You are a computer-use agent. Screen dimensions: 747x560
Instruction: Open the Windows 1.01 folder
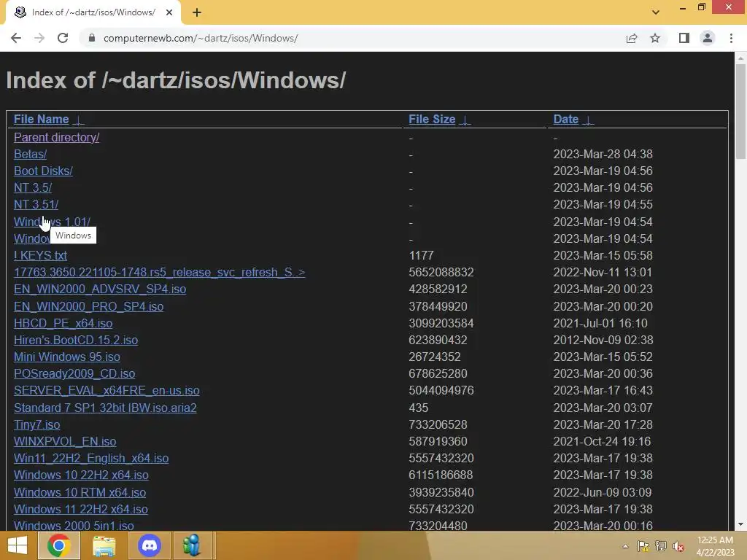pyautogui.click(x=52, y=222)
